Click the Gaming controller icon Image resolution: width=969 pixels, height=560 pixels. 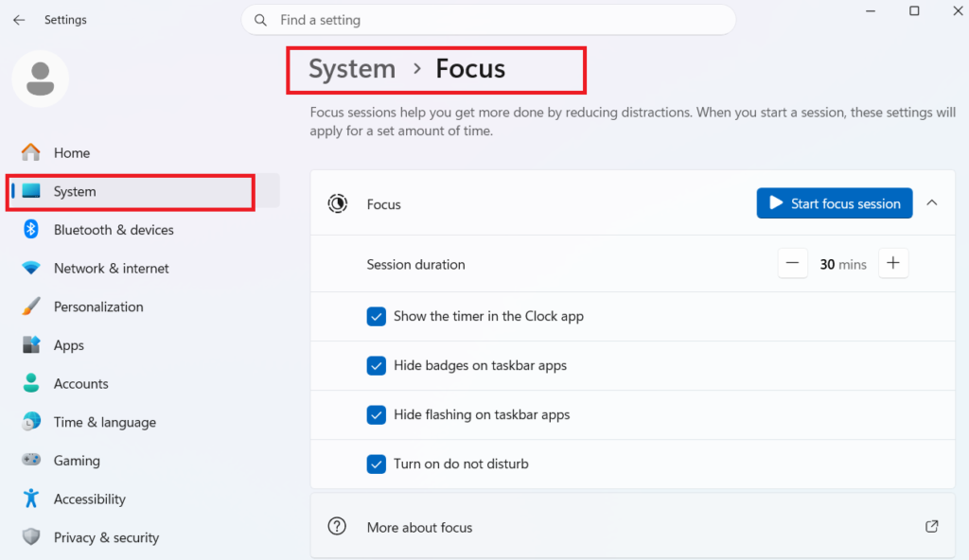click(31, 460)
